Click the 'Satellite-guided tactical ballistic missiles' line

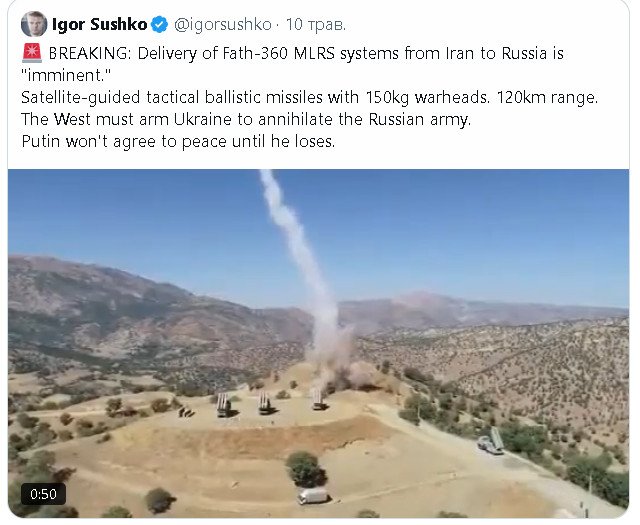tap(309, 98)
